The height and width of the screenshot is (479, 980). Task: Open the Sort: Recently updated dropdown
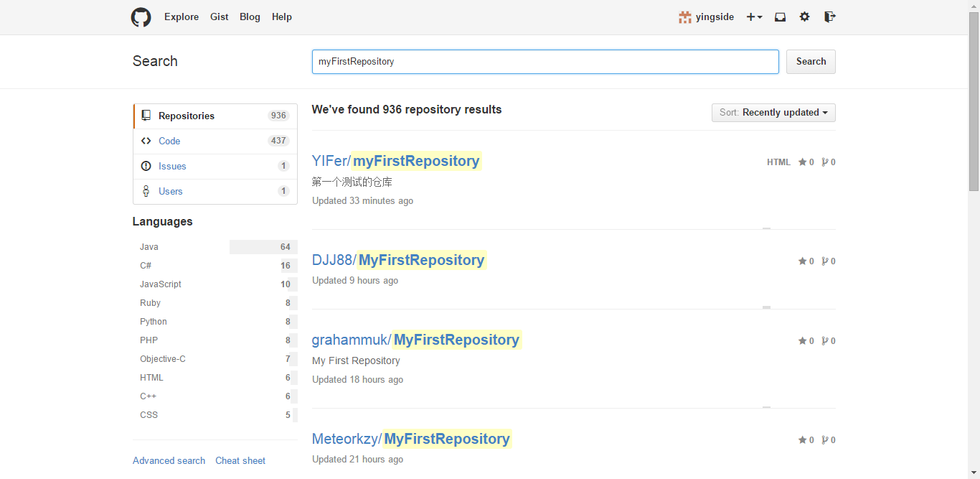[x=773, y=113]
